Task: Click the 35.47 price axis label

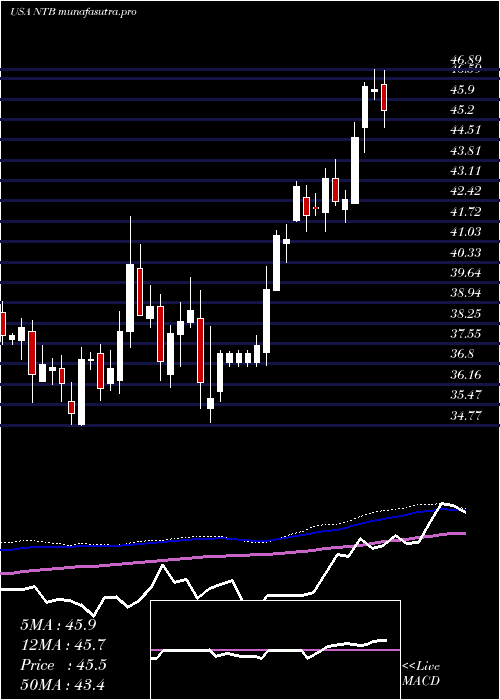Action: click(x=466, y=395)
